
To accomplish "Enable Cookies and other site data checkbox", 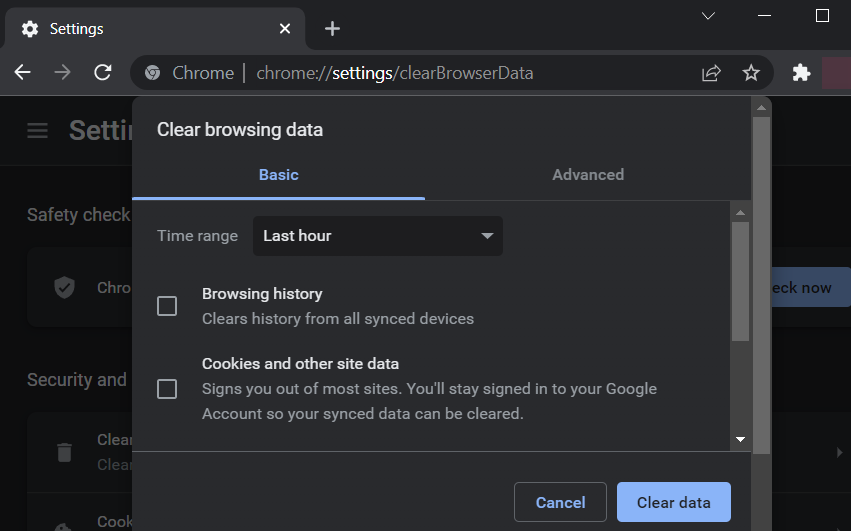I will (167, 389).
